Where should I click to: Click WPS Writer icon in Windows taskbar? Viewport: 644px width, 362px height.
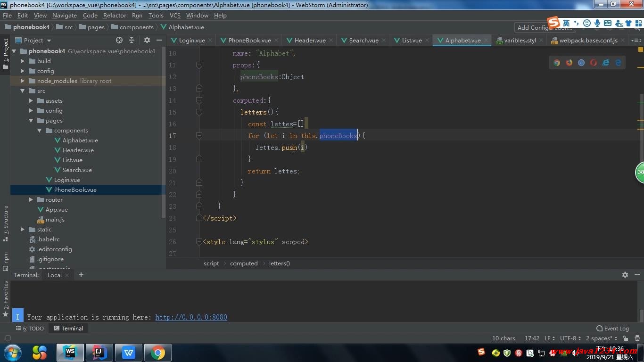129,352
